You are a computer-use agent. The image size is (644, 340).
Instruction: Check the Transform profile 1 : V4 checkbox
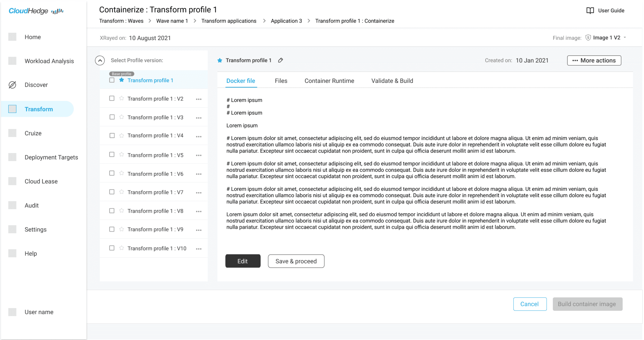coord(112,135)
